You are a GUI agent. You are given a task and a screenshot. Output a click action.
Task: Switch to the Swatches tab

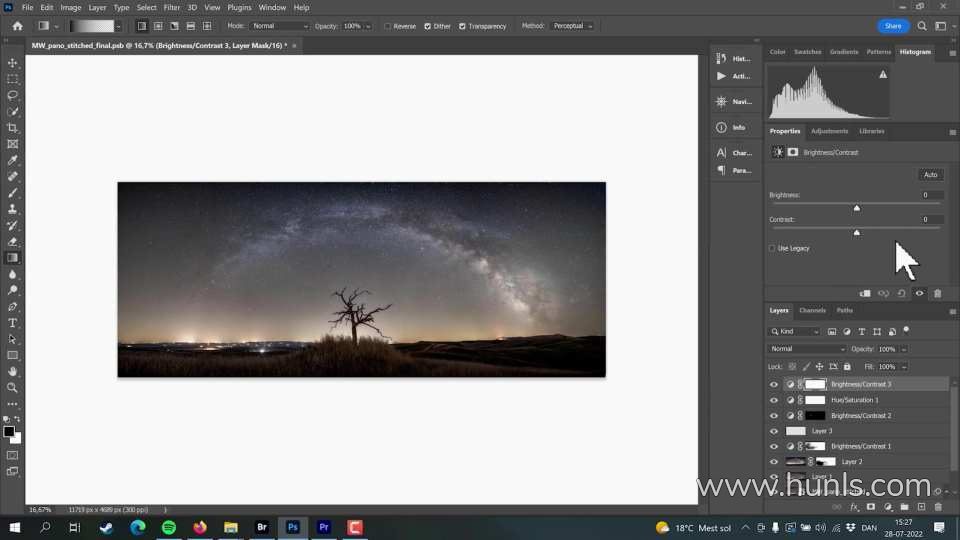point(808,52)
